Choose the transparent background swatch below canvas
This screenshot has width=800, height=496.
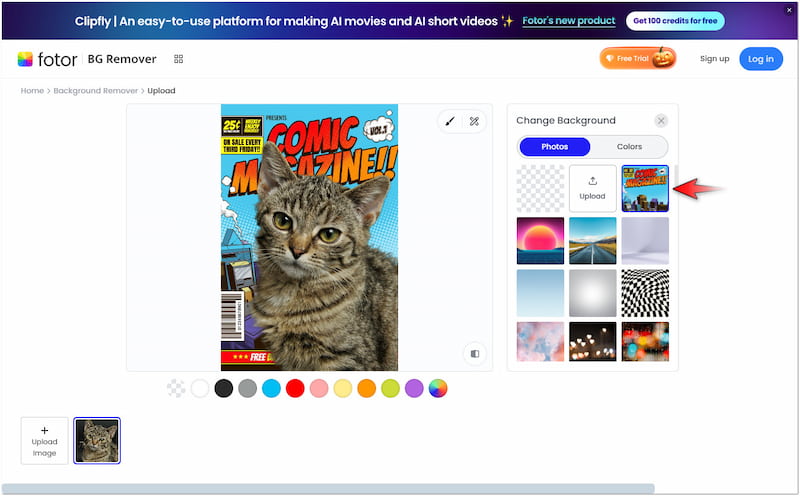tap(176, 388)
